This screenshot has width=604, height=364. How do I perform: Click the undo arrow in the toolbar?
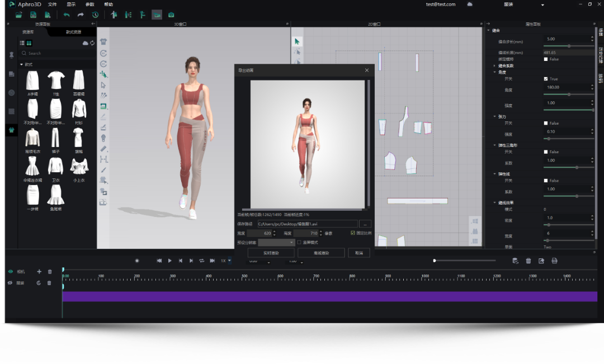coord(66,15)
